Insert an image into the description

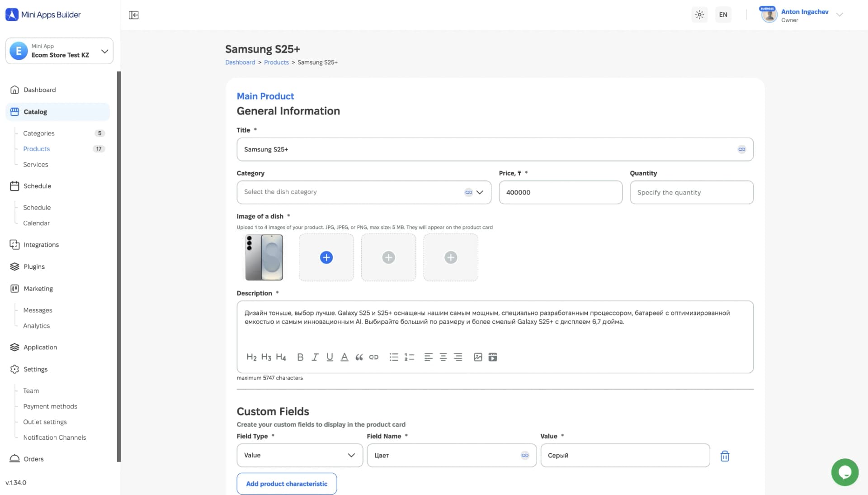point(478,357)
